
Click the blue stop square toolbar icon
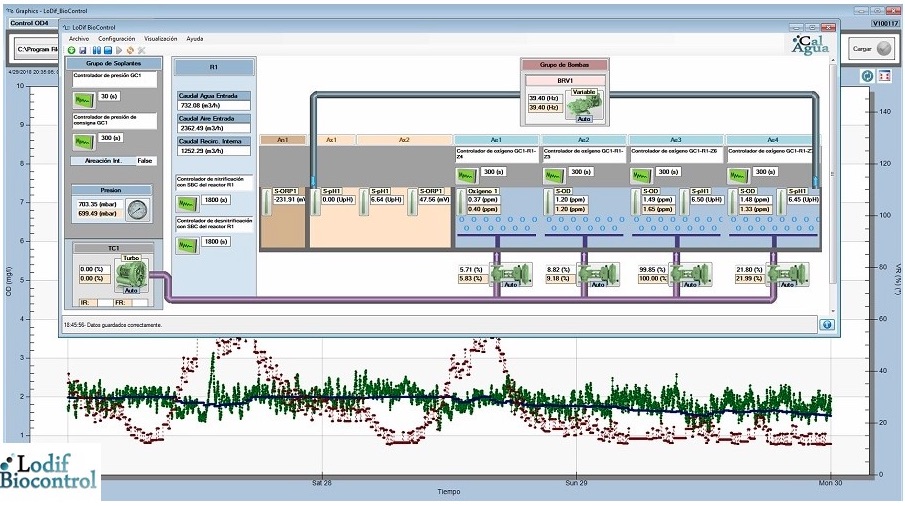click(x=108, y=51)
